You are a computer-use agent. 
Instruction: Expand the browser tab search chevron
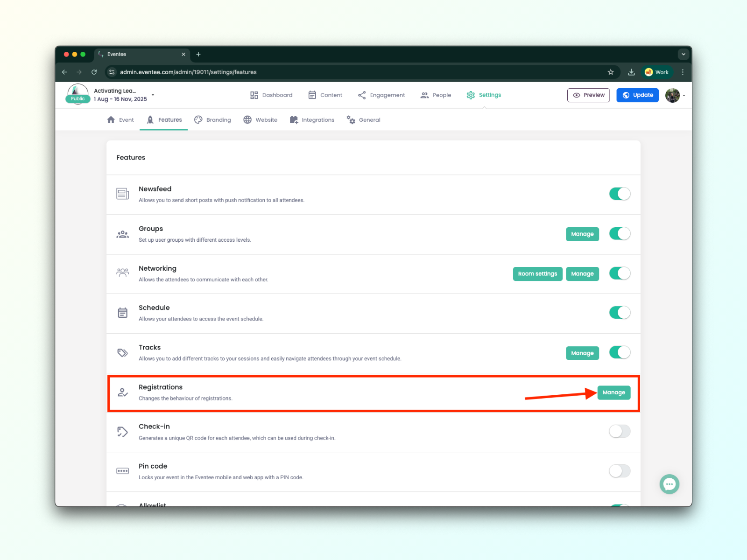tap(684, 54)
